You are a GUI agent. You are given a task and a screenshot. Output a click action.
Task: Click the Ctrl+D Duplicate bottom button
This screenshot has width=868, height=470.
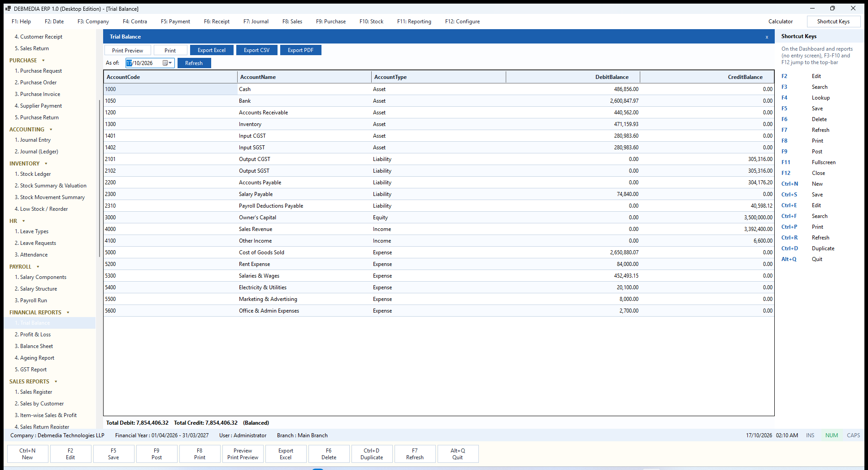(372, 454)
